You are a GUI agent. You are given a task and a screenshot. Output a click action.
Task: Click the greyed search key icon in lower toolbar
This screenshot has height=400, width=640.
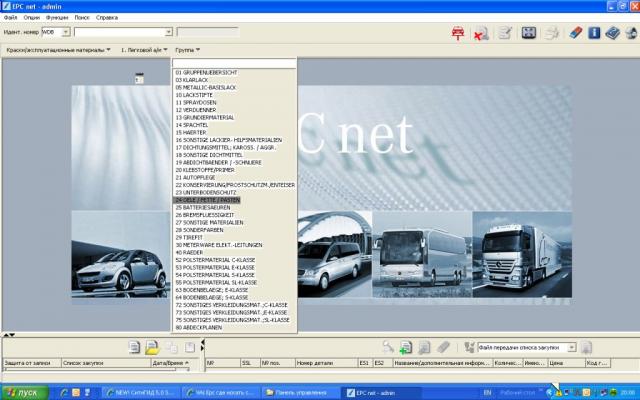pos(388,347)
